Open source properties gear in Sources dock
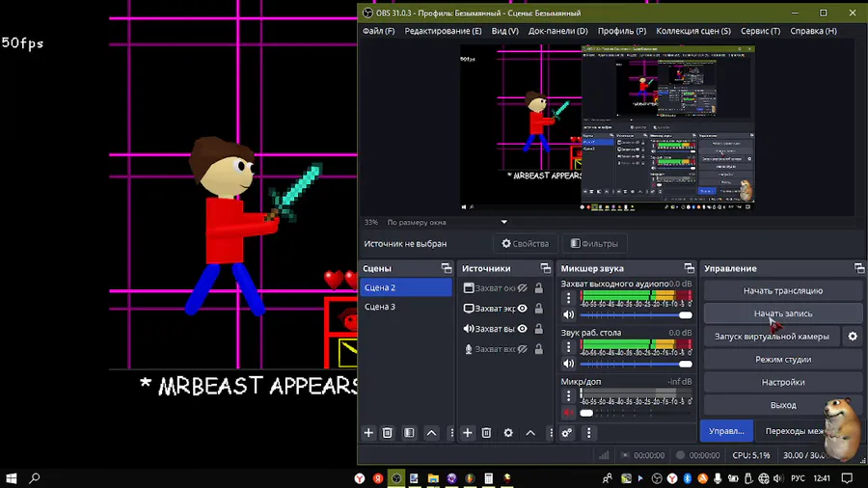The image size is (868, 488). [x=508, y=433]
